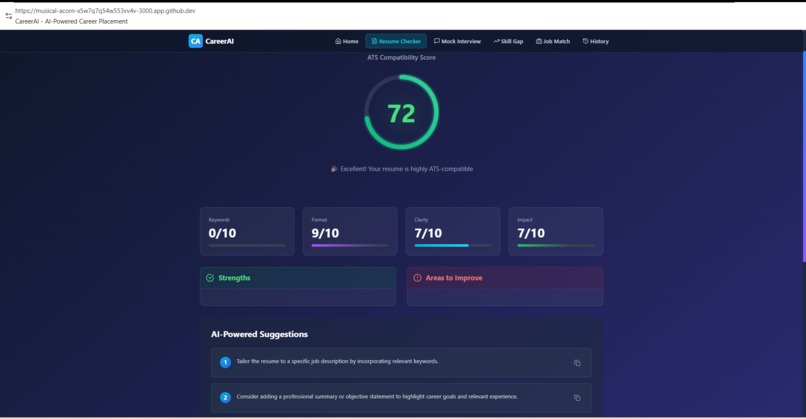Click the Impact 7/10 score value
The width and height of the screenshot is (806, 419).
531,233
